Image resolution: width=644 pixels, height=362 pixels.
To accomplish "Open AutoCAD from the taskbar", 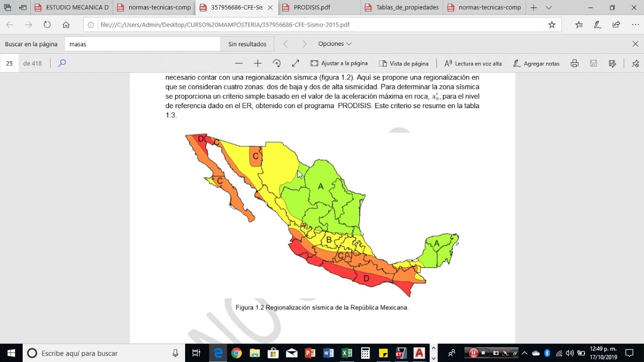I will tap(419, 353).
